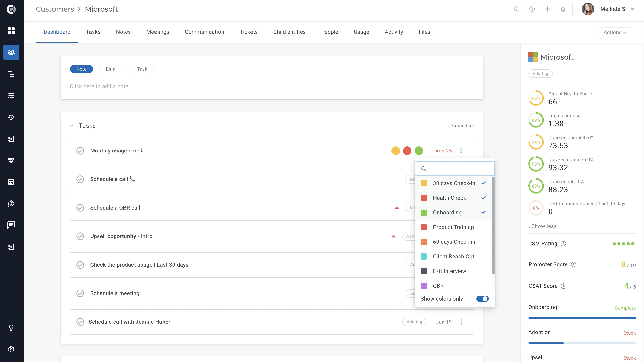Open the checklist tasks icon in sidebar
This screenshot has width=644, height=362.
(x=11, y=95)
